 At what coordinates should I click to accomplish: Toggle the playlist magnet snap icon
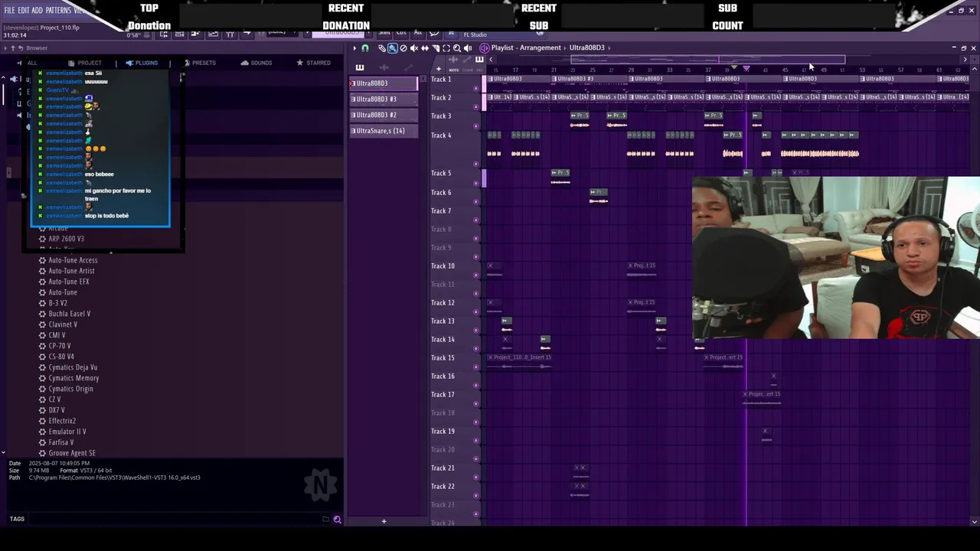365,48
